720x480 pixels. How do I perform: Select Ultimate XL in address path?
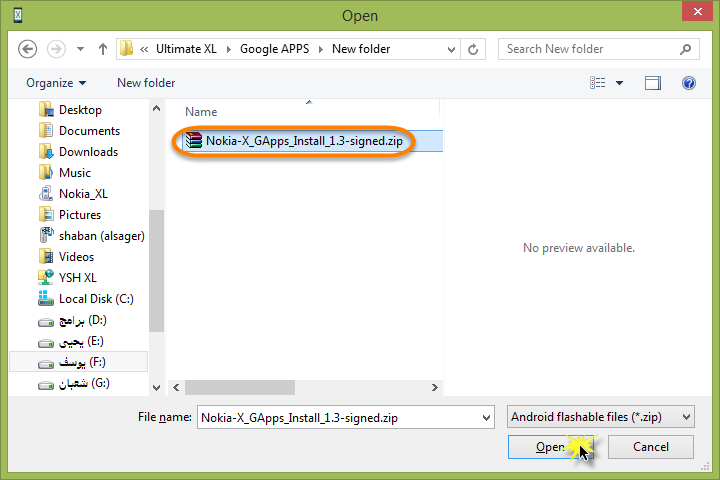[x=186, y=49]
